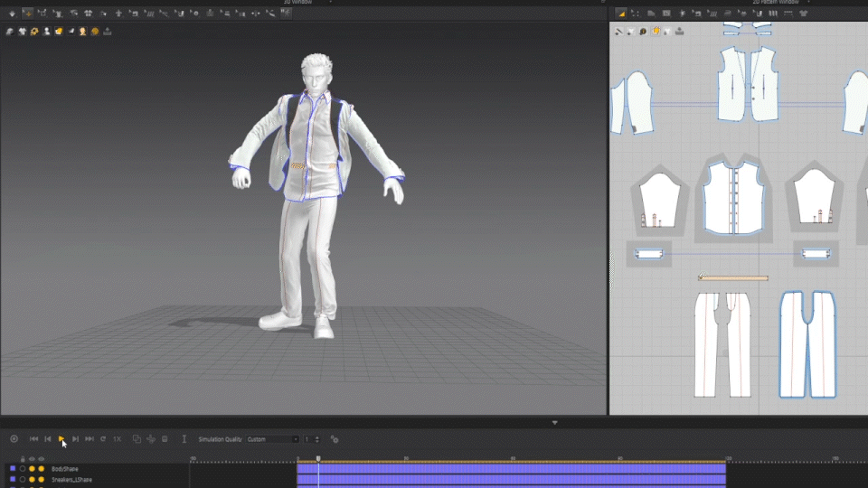Toggle the loop playback button
868x488 pixels.
(x=103, y=439)
